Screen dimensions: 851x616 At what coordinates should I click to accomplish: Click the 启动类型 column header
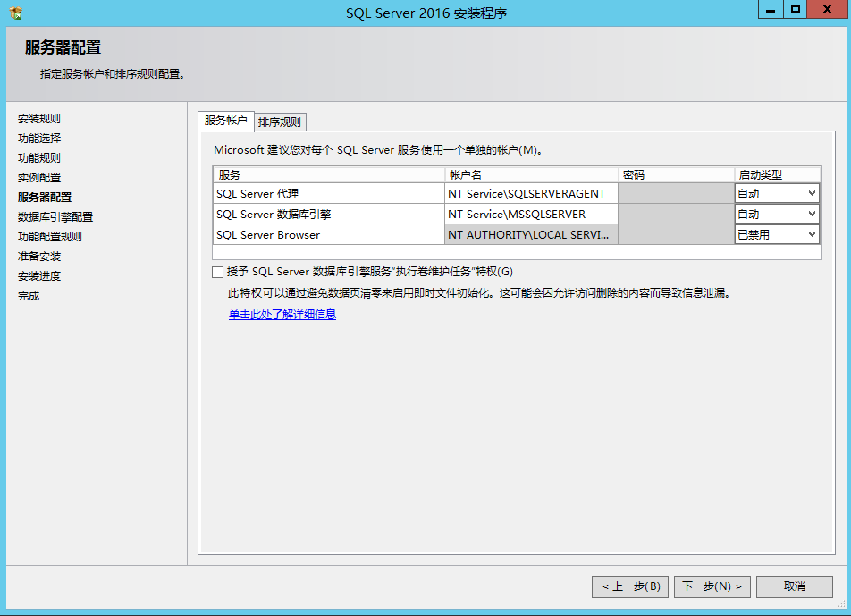[x=777, y=174]
